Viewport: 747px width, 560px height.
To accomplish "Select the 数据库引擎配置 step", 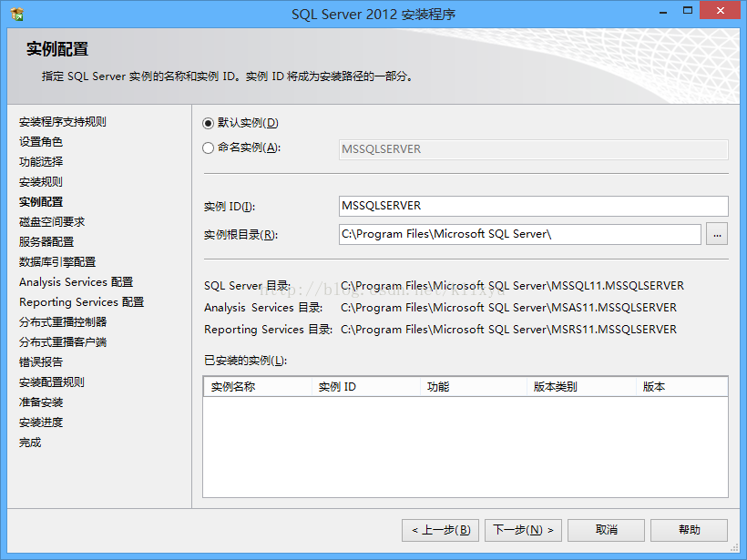I will 57,262.
